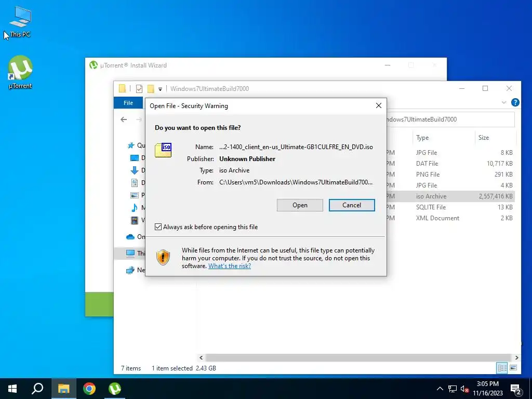Launch Google Chrome from the taskbar
This screenshot has height=399, width=532.
pyautogui.click(x=89, y=389)
